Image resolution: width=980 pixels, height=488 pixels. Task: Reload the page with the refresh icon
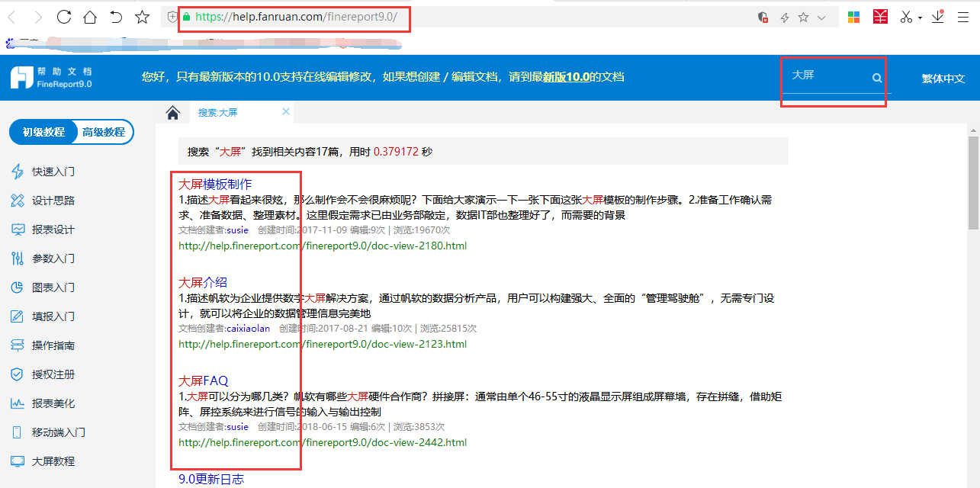[64, 17]
